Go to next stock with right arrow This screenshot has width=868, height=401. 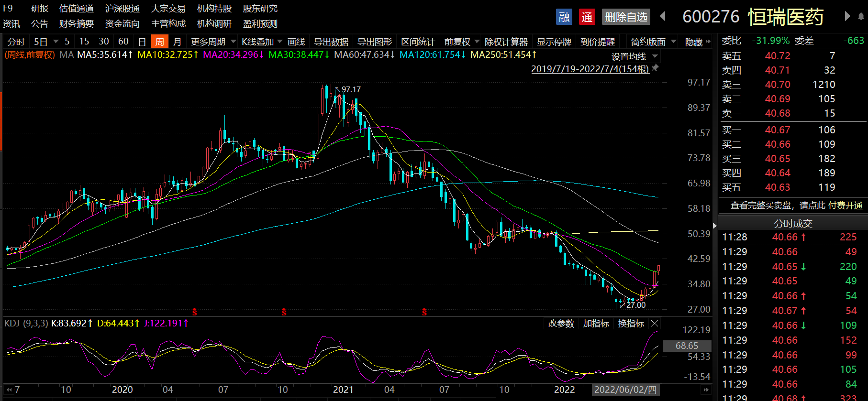point(847,16)
